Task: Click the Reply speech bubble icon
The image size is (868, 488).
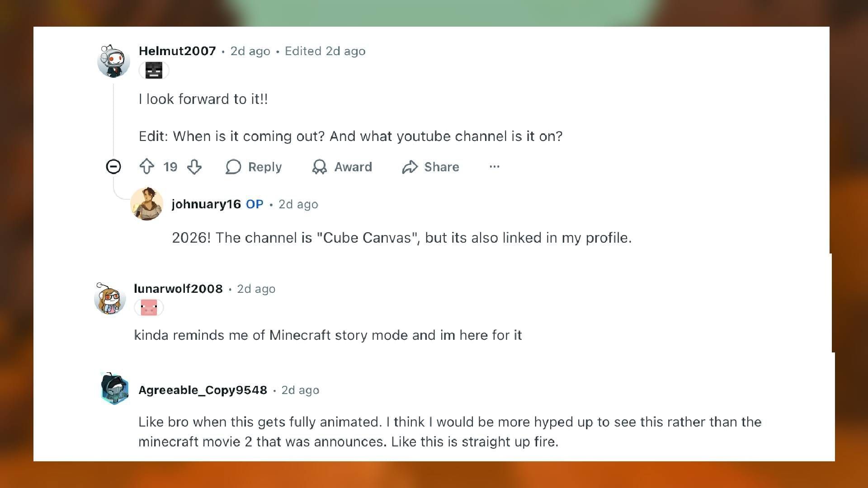Action: 233,167
